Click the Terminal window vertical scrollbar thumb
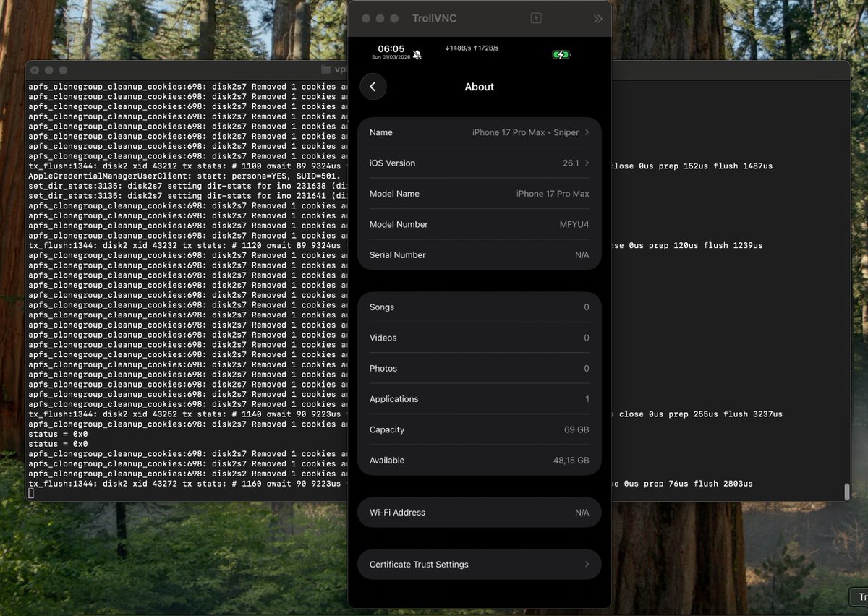The image size is (868, 616). pos(846,492)
